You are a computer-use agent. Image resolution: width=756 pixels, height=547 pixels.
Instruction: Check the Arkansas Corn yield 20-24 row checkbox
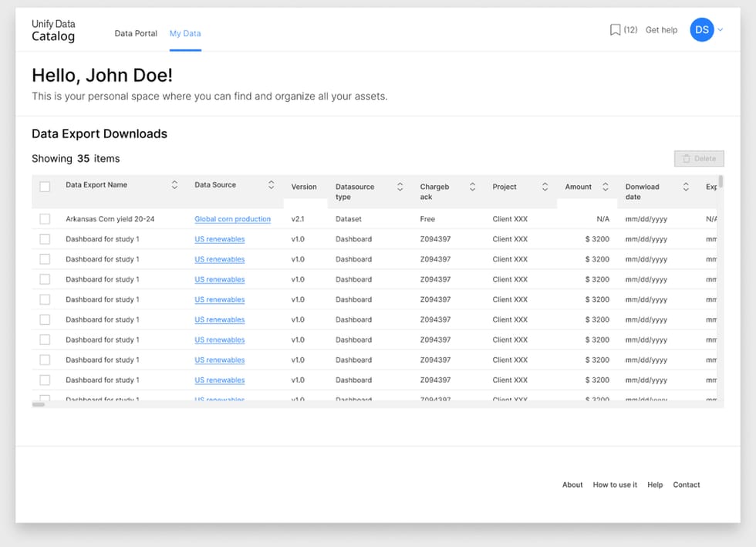[x=45, y=219]
